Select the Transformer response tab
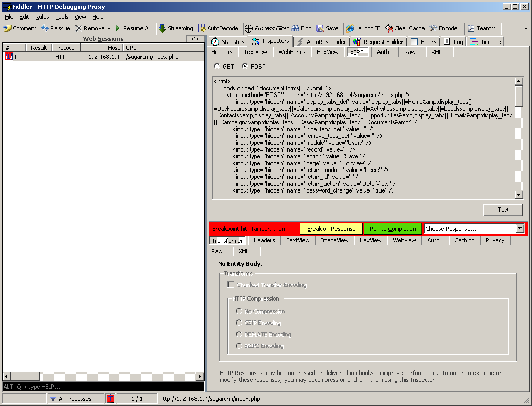 click(x=227, y=240)
